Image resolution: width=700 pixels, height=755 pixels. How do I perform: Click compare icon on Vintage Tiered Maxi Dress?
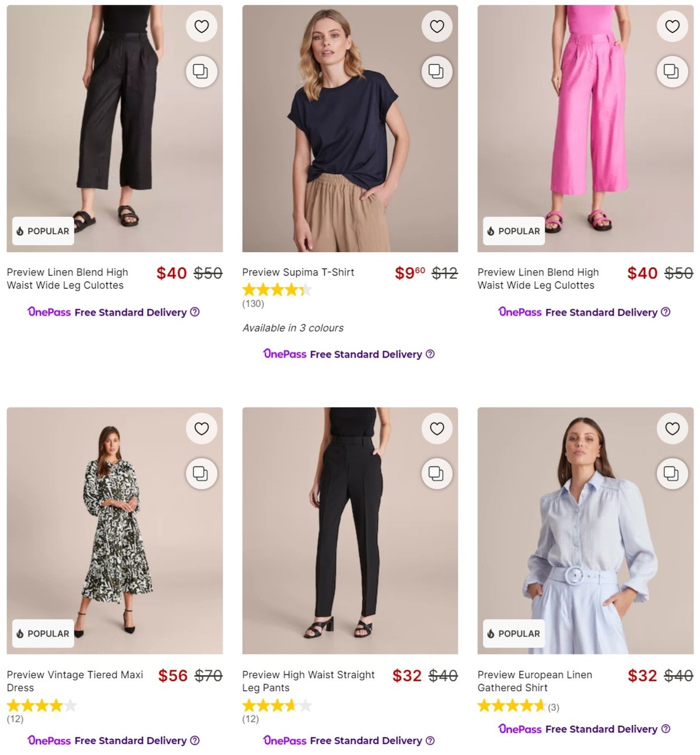201,474
